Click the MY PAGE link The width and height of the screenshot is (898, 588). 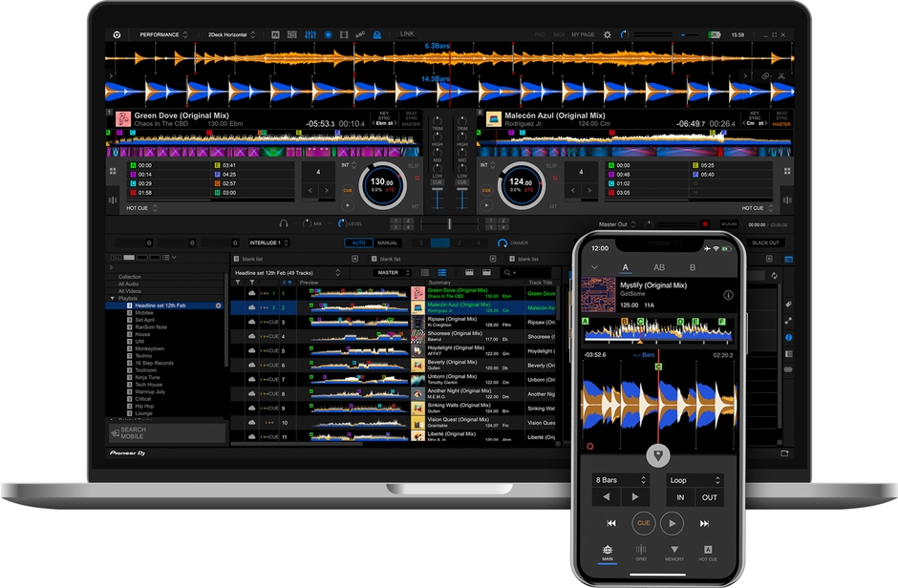point(583,34)
